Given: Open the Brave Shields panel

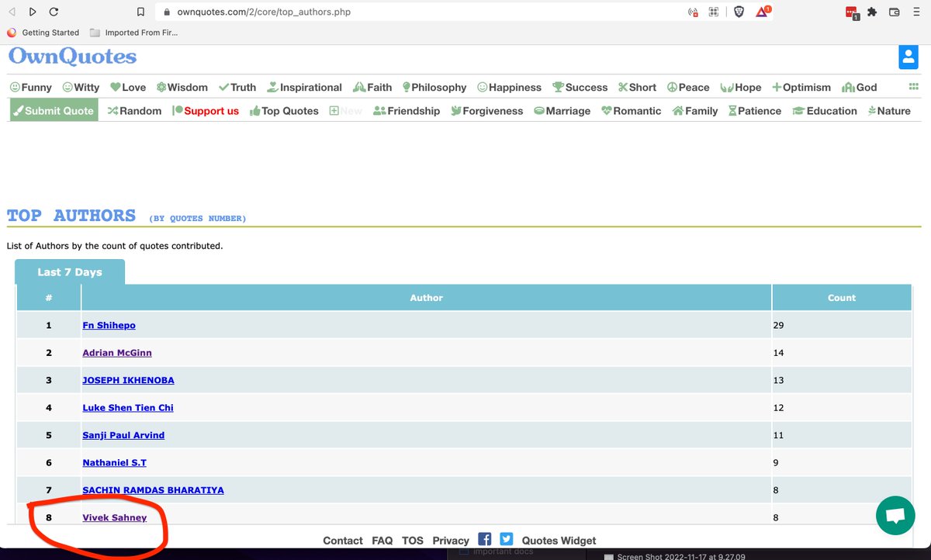Looking at the screenshot, I should 739,12.
